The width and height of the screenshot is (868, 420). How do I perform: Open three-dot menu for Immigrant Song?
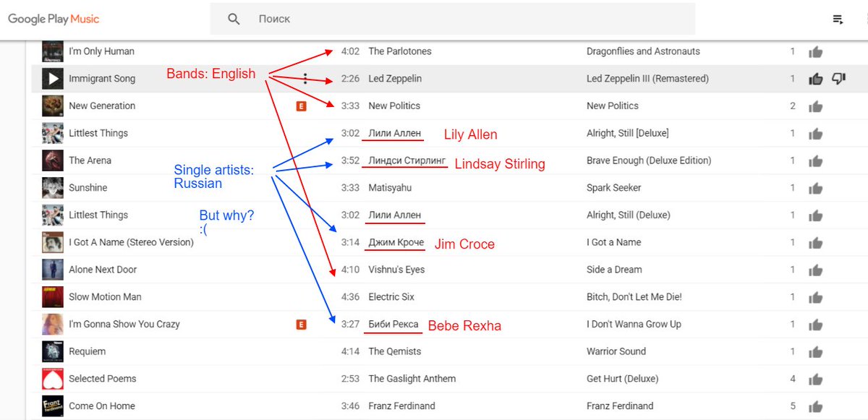click(305, 79)
